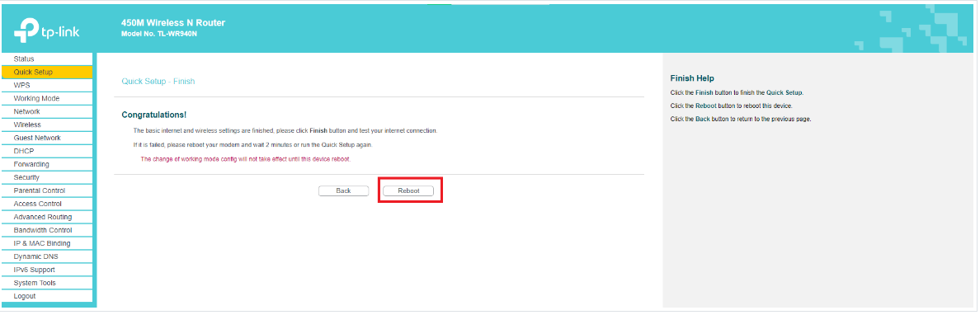The width and height of the screenshot is (980, 315).
Task: Open the WPS page
Action: (x=47, y=85)
